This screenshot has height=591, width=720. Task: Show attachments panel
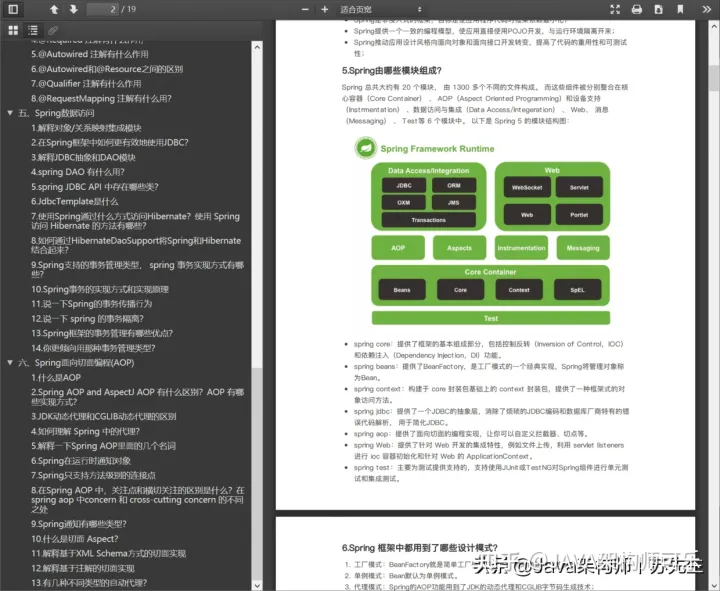click(53, 30)
